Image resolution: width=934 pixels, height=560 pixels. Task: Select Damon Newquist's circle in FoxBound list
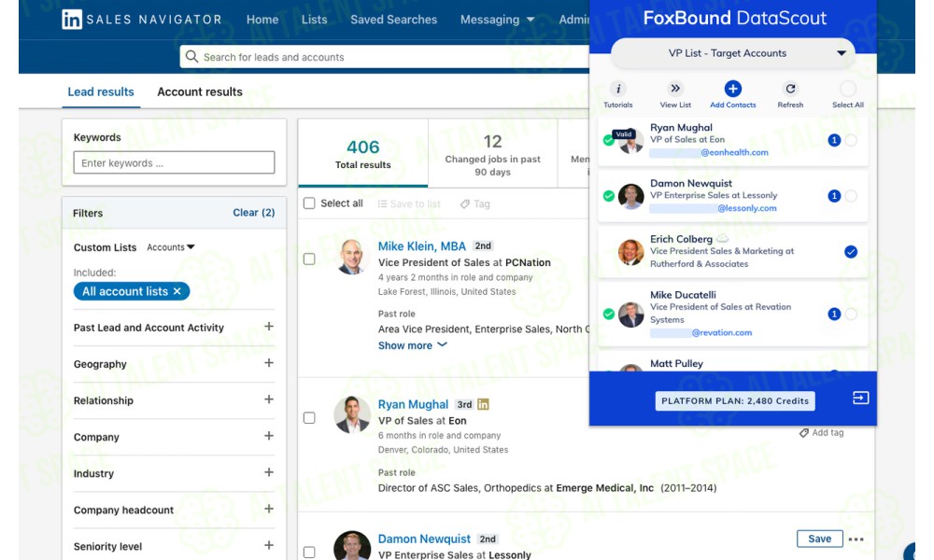click(x=851, y=196)
